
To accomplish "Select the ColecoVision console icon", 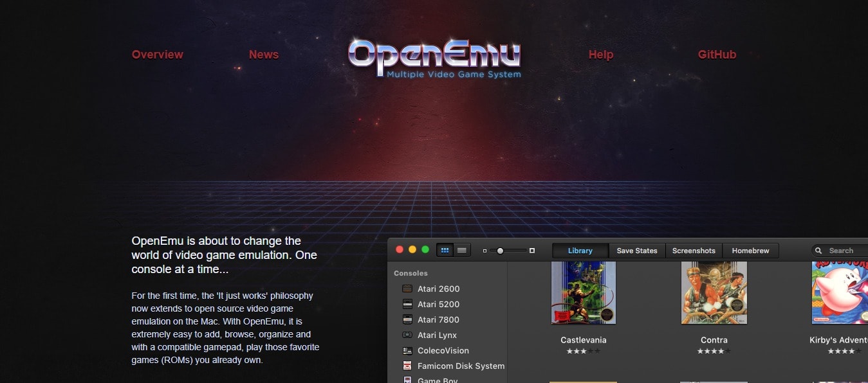I will [407, 351].
